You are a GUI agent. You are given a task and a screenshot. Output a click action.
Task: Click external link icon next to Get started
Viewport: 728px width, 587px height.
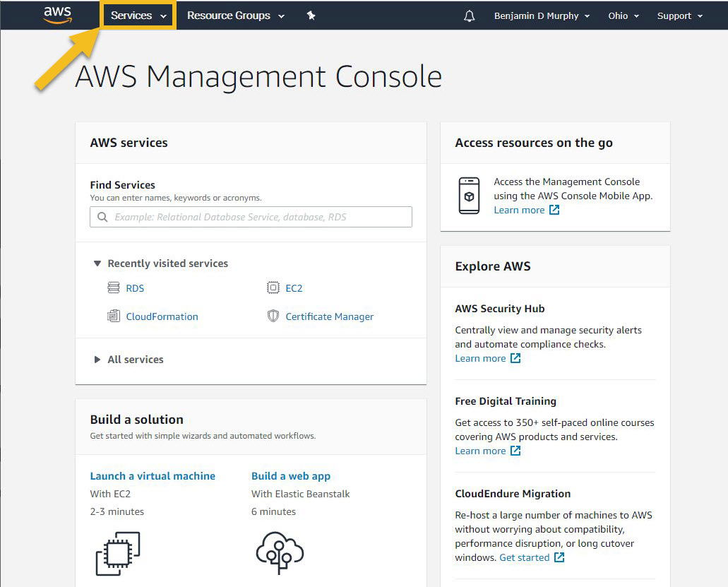559,557
